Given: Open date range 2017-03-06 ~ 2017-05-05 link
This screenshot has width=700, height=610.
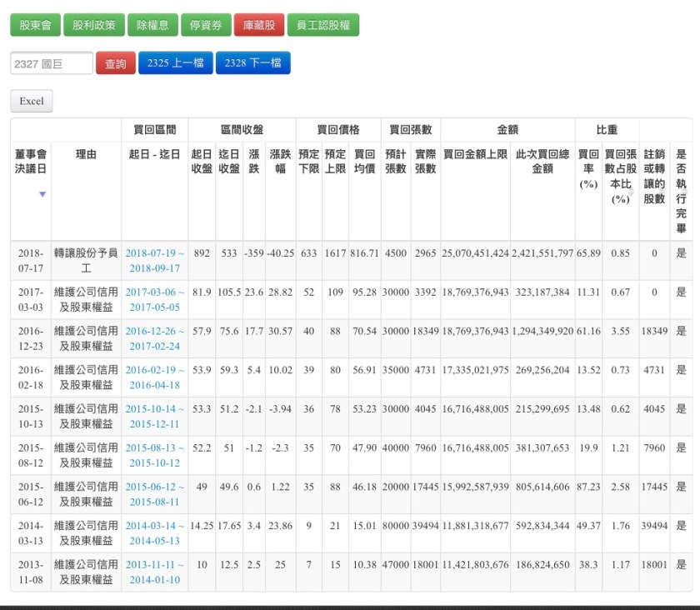Looking at the screenshot, I should [x=154, y=299].
